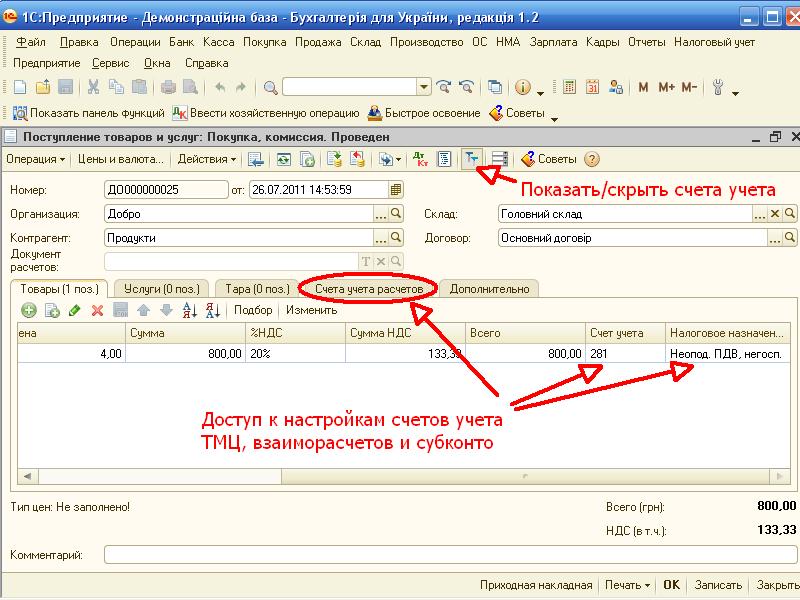The image size is (800, 600).
Task: Click the Номер input field
Action: [x=166, y=190]
